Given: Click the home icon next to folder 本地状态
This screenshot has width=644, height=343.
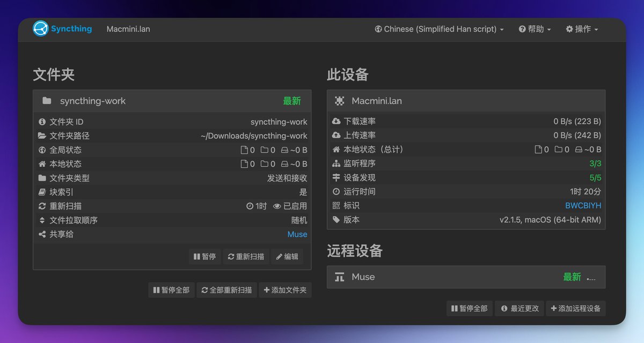Looking at the screenshot, I should [x=42, y=164].
